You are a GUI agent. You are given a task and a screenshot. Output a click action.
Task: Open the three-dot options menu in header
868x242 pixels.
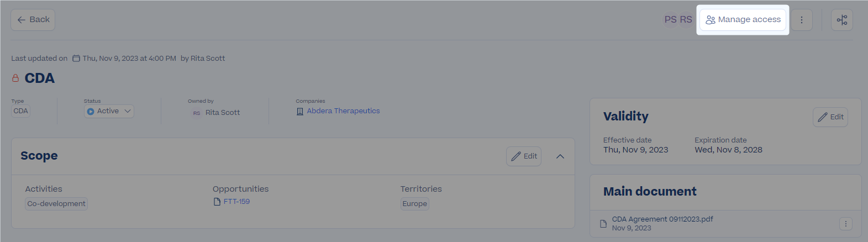tap(802, 20)
